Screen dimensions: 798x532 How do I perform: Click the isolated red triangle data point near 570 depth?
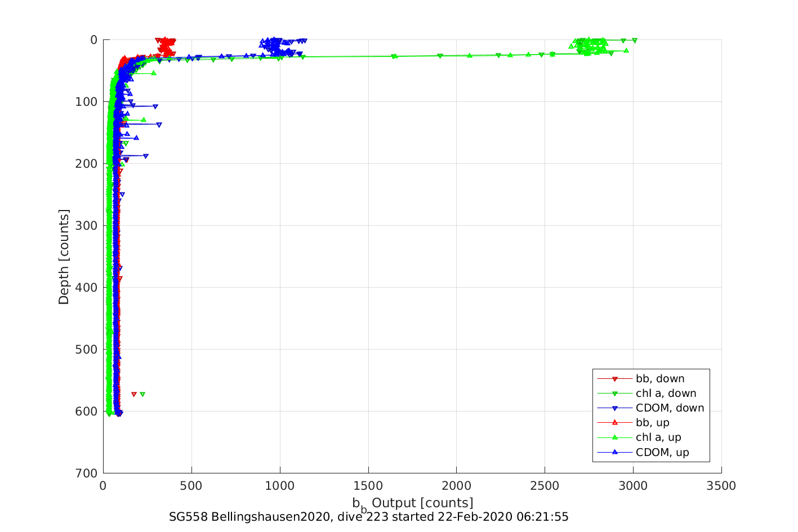pos(134,395)
